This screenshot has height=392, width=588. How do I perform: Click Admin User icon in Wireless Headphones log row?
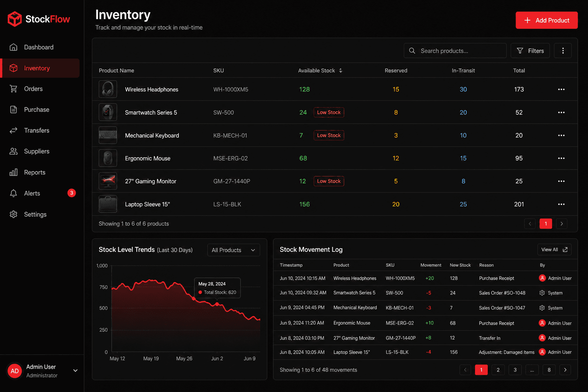pos(542,278)
